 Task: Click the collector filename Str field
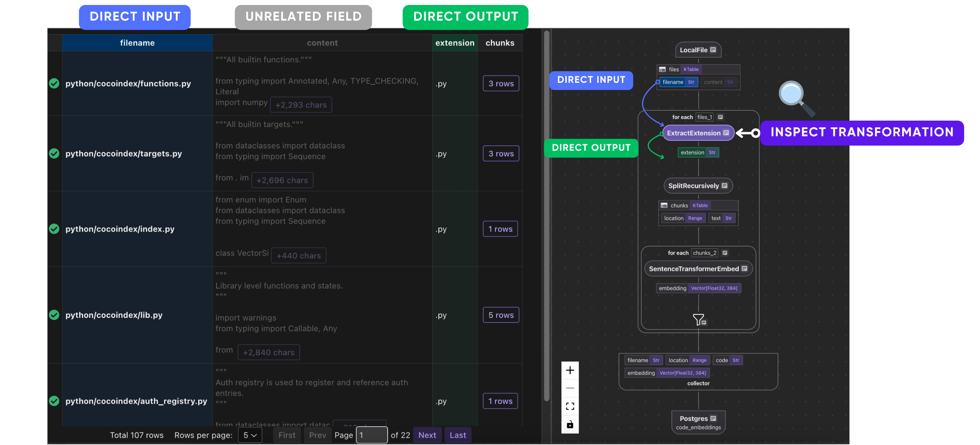coord(644,360)
